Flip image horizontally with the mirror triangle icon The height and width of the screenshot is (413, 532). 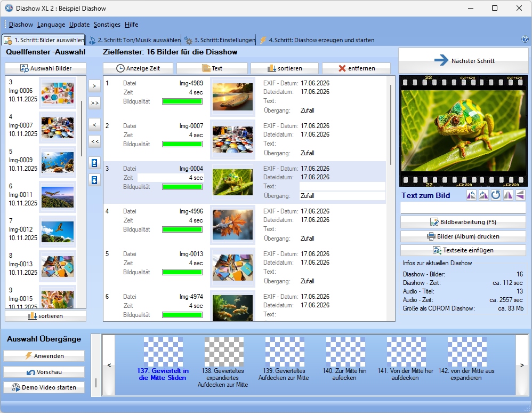pos(508,195)
